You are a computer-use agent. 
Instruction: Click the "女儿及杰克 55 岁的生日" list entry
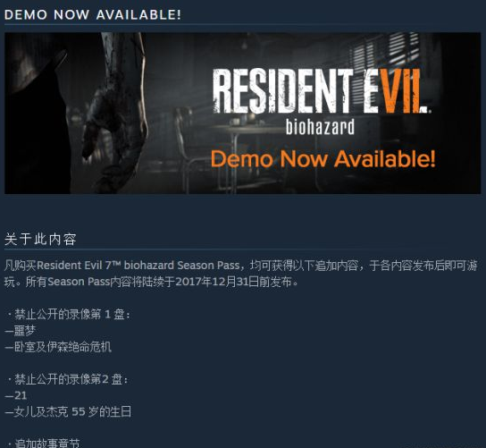pyautogui.click(x=68, y=411)
